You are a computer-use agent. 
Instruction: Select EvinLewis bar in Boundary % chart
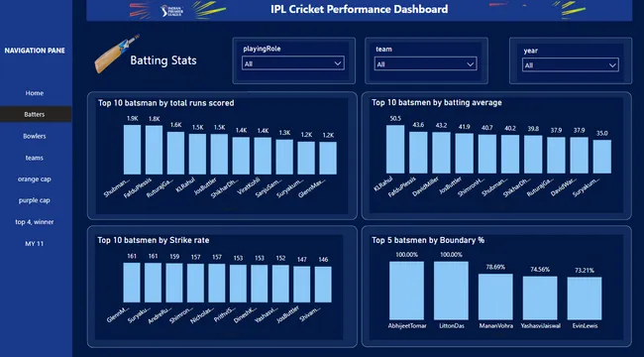(585, 298)
